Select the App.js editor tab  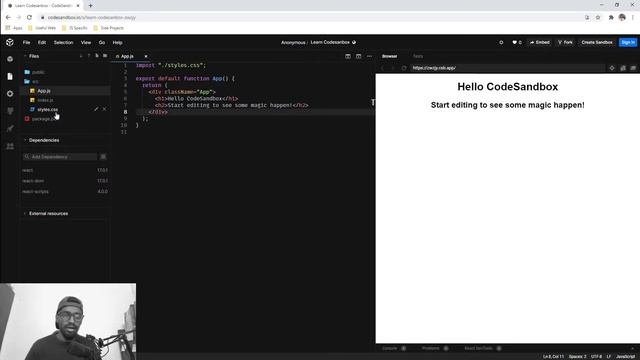click(x=127, y=56)
